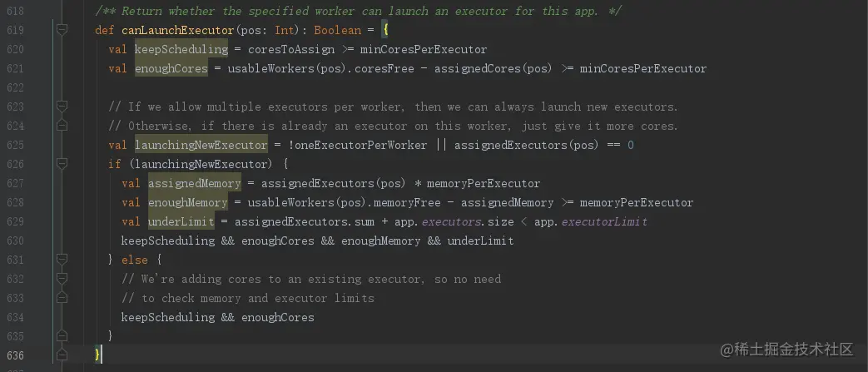Viewport: 868px width, 372px height.
Task: Click underLimit at end of line 630
Action: pyautogui.click(x=480, y=241)
